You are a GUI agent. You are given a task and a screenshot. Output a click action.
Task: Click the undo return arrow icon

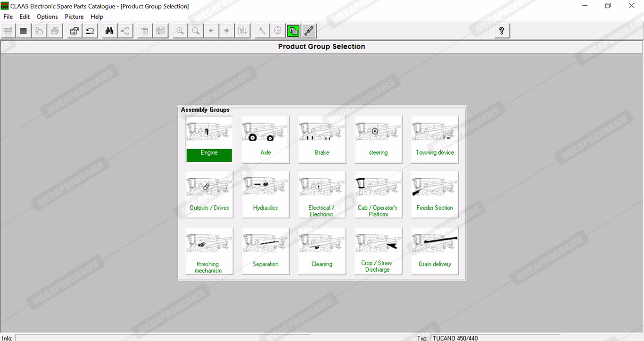[x=90, y=31]
